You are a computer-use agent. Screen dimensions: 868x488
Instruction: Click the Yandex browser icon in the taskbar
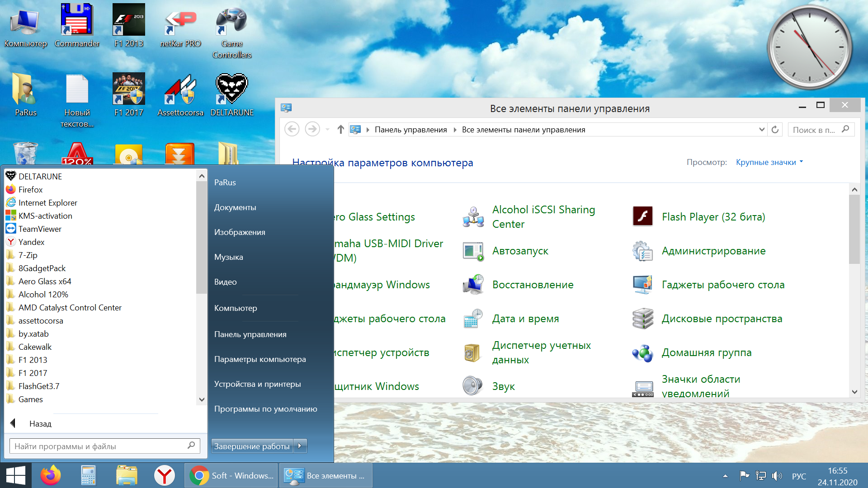pyautogui.click(x=165, y=475)
